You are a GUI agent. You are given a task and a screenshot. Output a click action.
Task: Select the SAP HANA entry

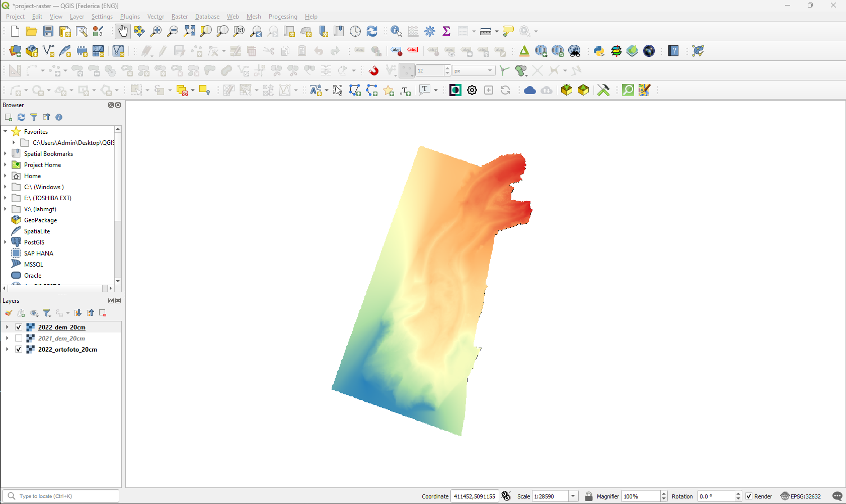(x=39, y=254)
